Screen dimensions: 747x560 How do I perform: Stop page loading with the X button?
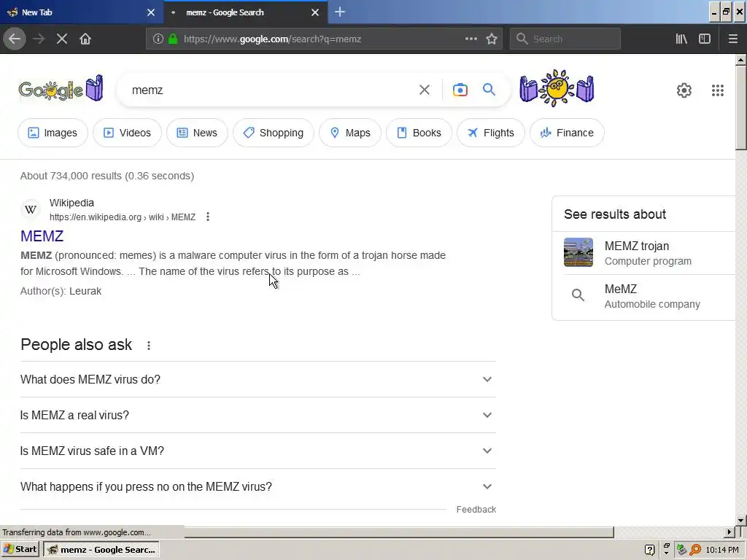pos(62,39)
